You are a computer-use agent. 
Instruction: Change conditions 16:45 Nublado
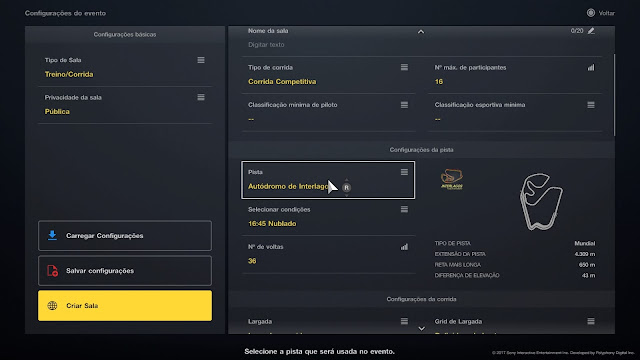point(328,217)
